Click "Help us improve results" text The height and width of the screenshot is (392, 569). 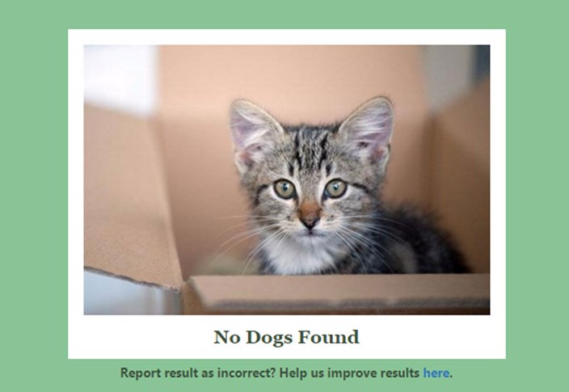pos(349,373)
